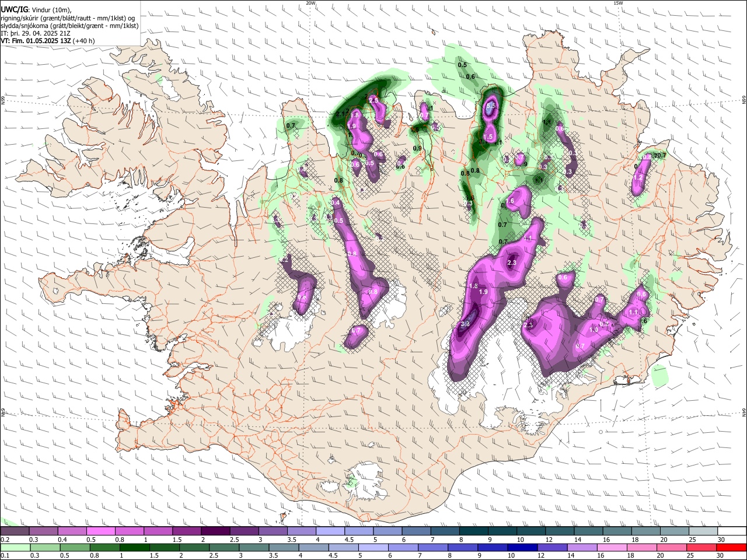Select the lavender rain swatch labeled 14
This screenshot has height=560, width=747.
(582, 548)
